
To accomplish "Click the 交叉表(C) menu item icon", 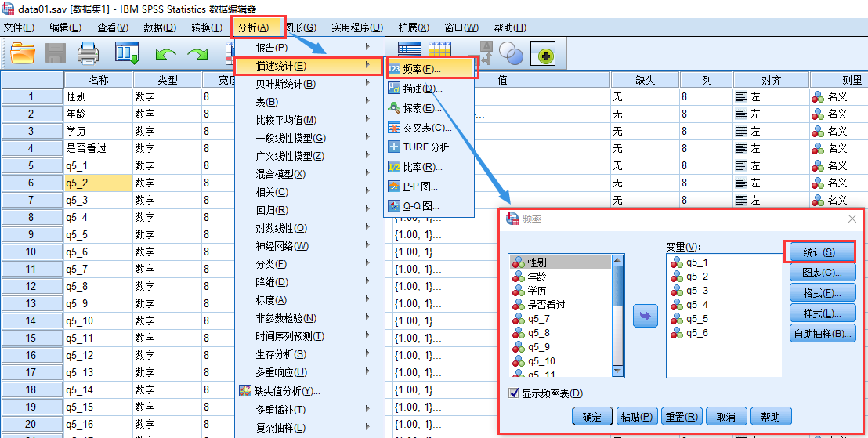I will [x=393, y=128].
